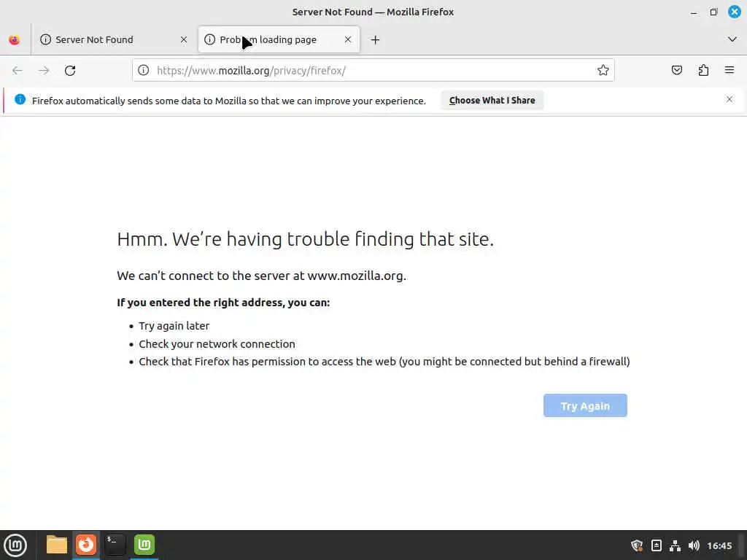Close the Problem loading page tab
Viewport: 747px width, 560px height.
click(x=348, y=39)
